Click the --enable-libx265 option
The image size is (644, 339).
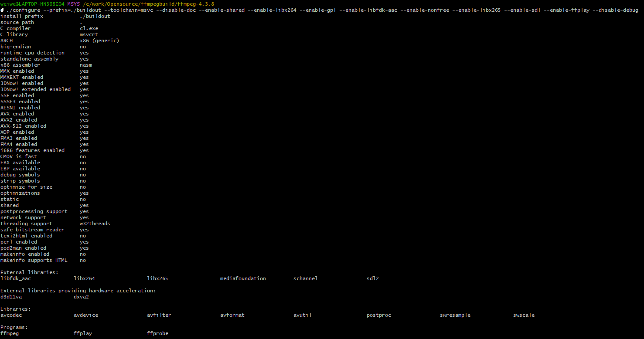click(477, 10)
